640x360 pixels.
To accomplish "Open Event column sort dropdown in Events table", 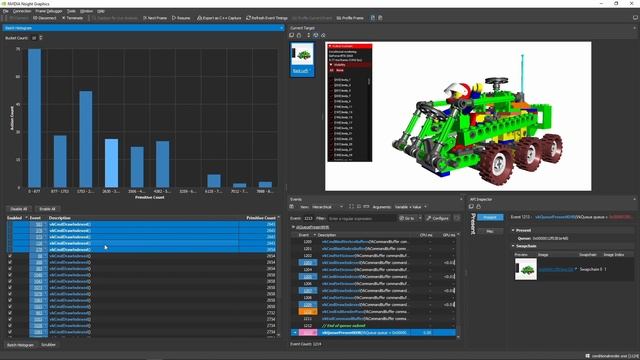I will 314,235.
